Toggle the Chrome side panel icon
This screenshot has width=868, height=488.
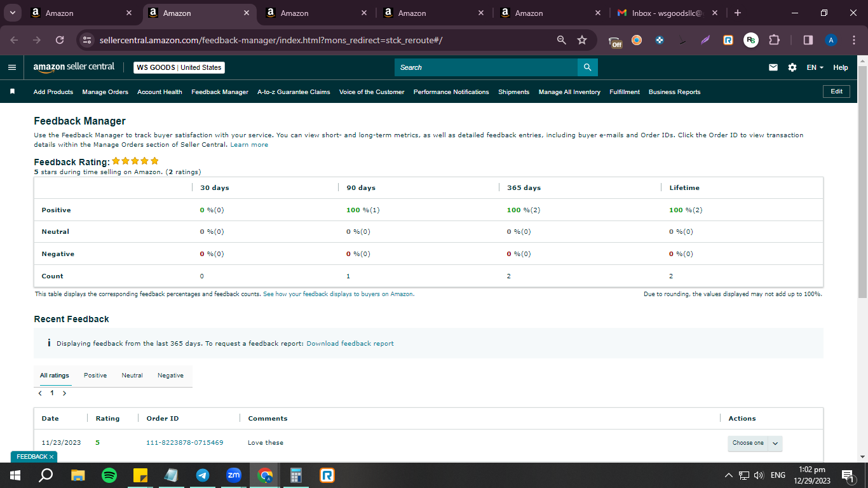tap(808, 40)
